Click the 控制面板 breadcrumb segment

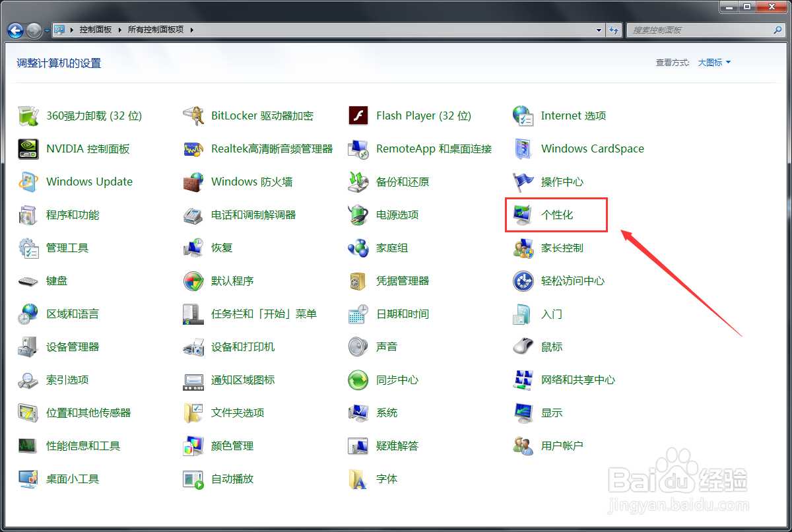coord(96,30)
